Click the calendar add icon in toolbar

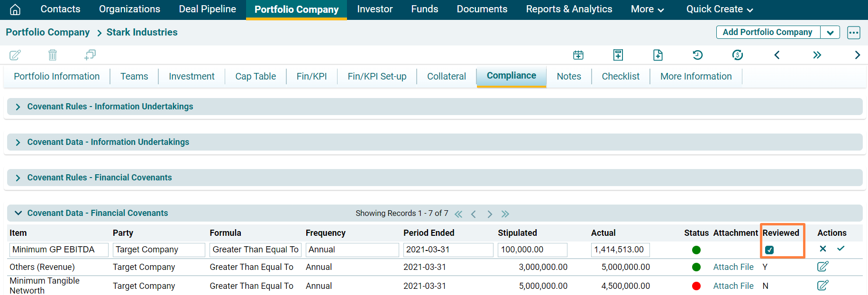[578, 55]
